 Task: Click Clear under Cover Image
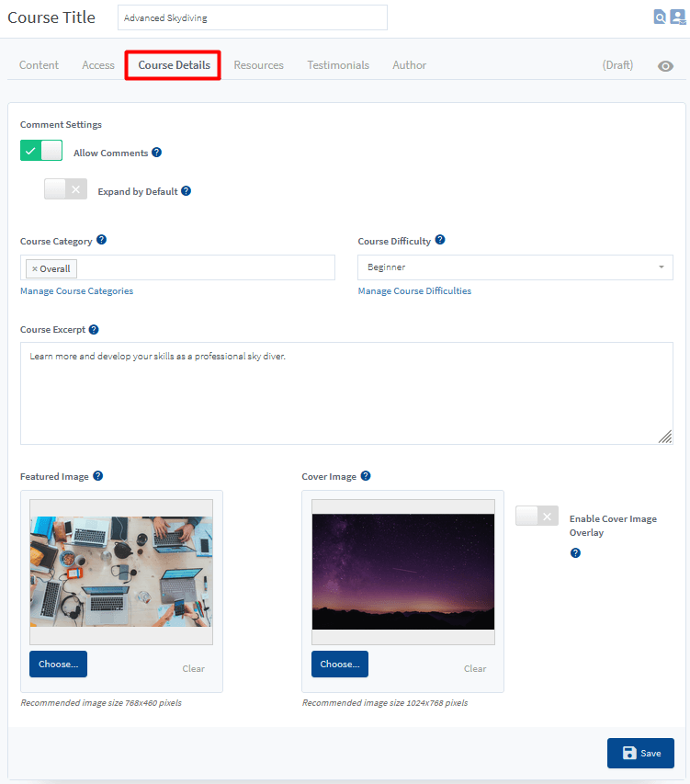[x=475, y=668]
